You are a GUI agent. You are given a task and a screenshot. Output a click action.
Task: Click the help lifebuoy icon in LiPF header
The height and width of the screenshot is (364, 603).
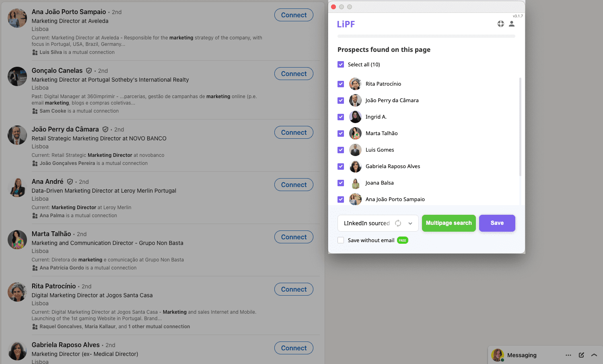coord(500,24)
